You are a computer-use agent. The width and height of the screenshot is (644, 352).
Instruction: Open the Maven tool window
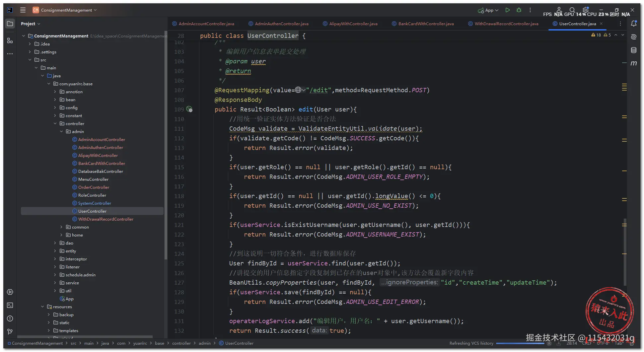point(634,63)
